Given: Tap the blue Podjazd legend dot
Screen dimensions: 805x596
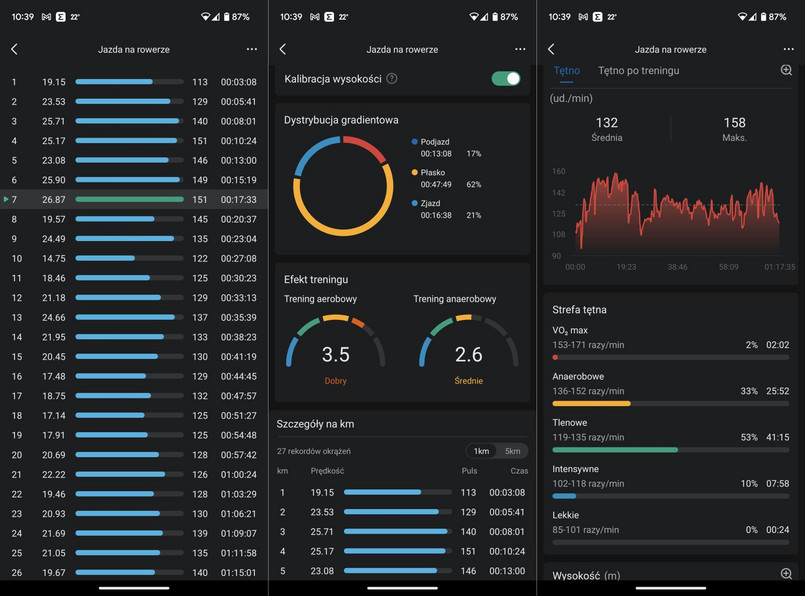Looking at the screenshot, I should [414, 142].
